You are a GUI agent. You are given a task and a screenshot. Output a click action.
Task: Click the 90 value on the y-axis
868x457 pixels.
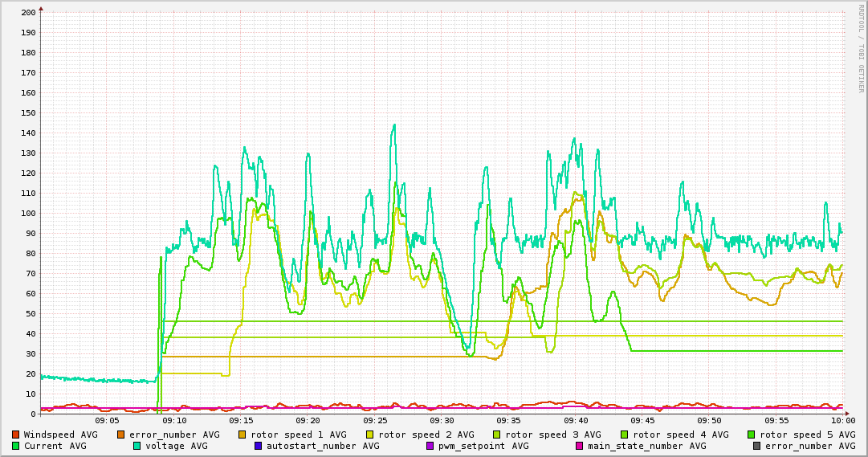31,233
